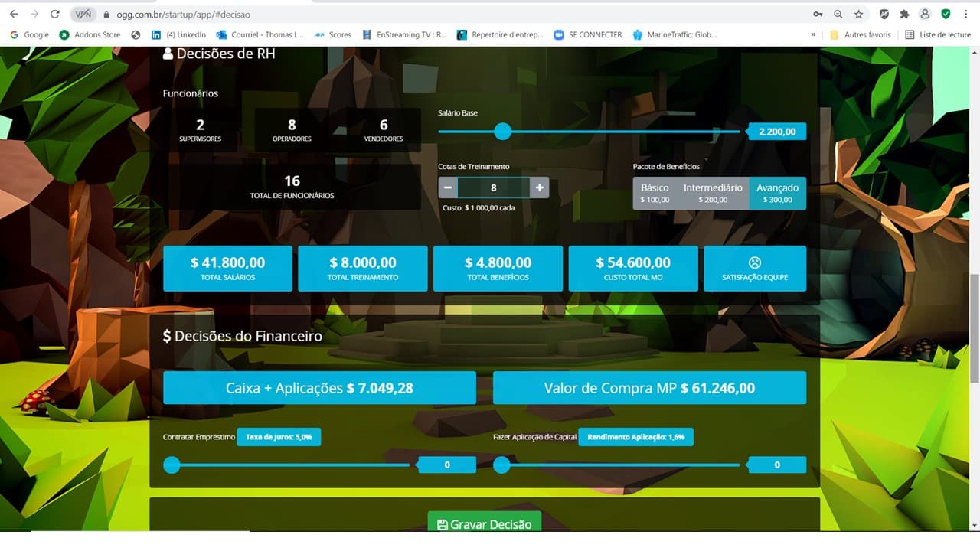980x551 pixels.
Task: Open the Autres favoris bookmarks folder
Action: pos(861,34)
